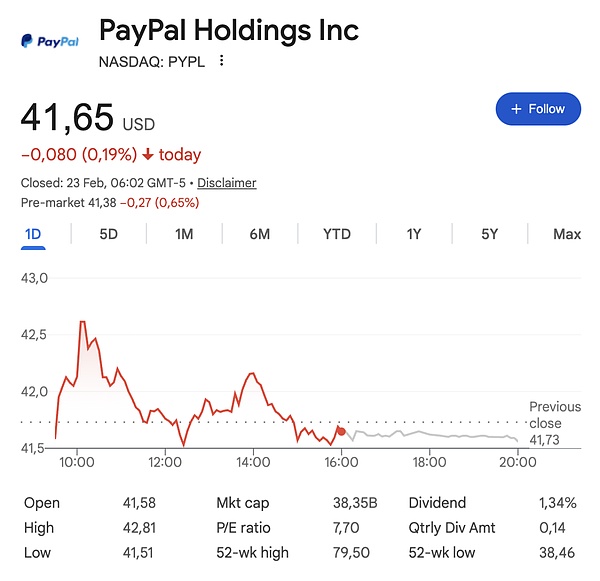Click the Previous close label
The image size is (600, 581).
(x=554, y=415)
